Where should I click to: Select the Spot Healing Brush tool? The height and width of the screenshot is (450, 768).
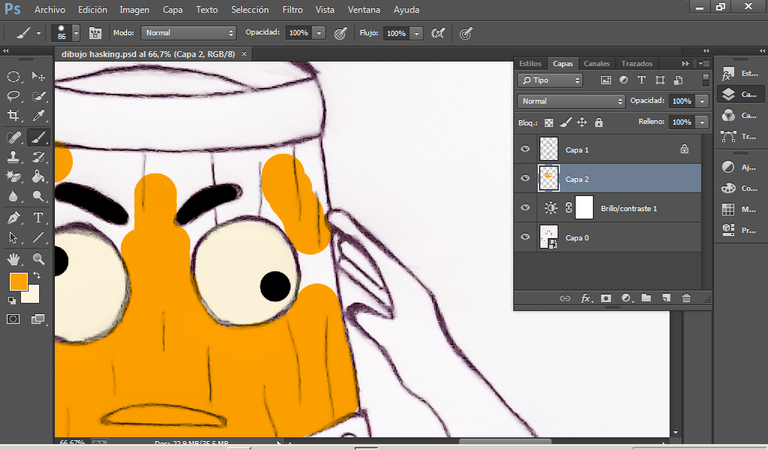coord(13,138)
